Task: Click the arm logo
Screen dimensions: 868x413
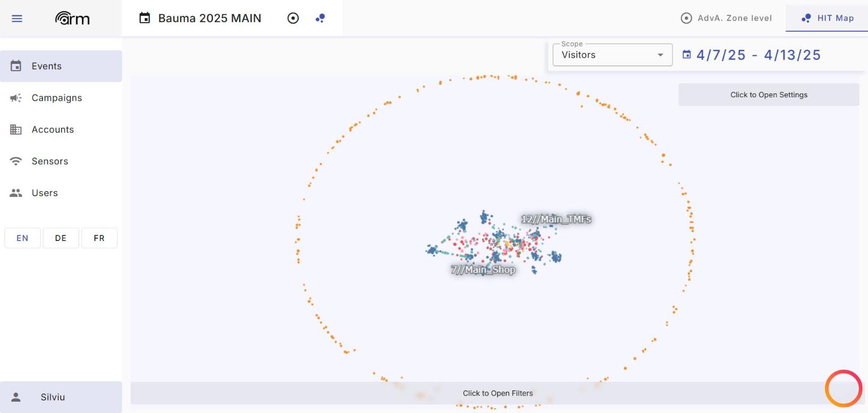Action: 72,18
